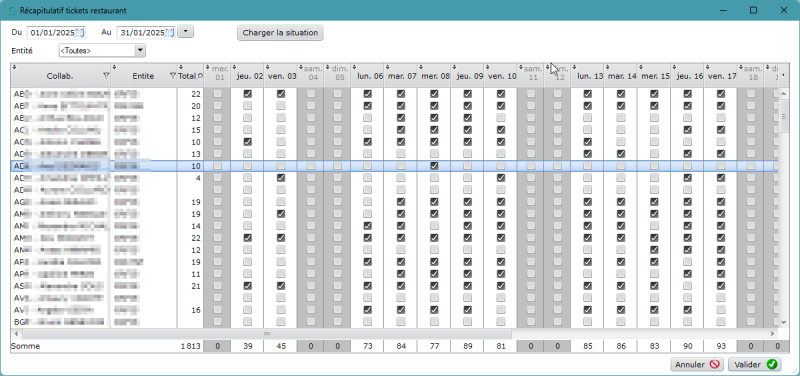Uncheck ven. 17 box in row totaling 15
The width and height of the screenshot is (800, 376).
click(x=720, y=130)
